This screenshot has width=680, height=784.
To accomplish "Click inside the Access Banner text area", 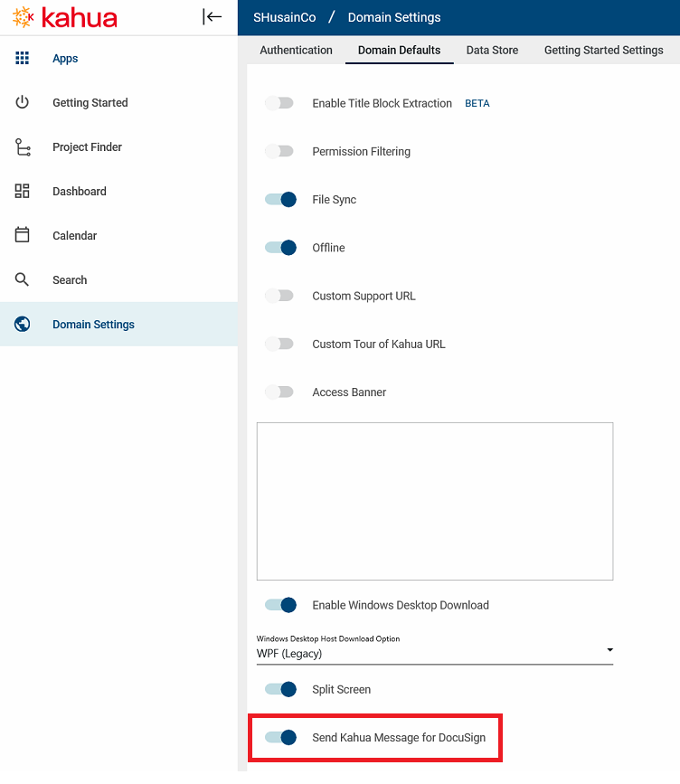I will coord(434,501).
